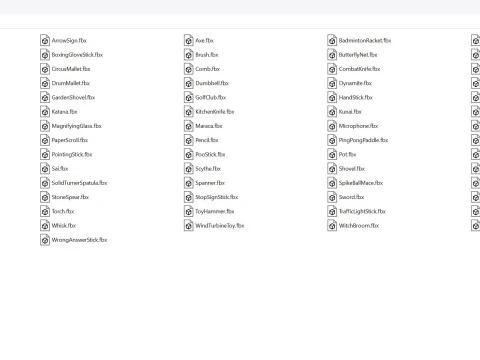Click the SolidTurnerSpatula.fbx file name
The width and height of the screenshot is (480, 360).
[79, 183]
